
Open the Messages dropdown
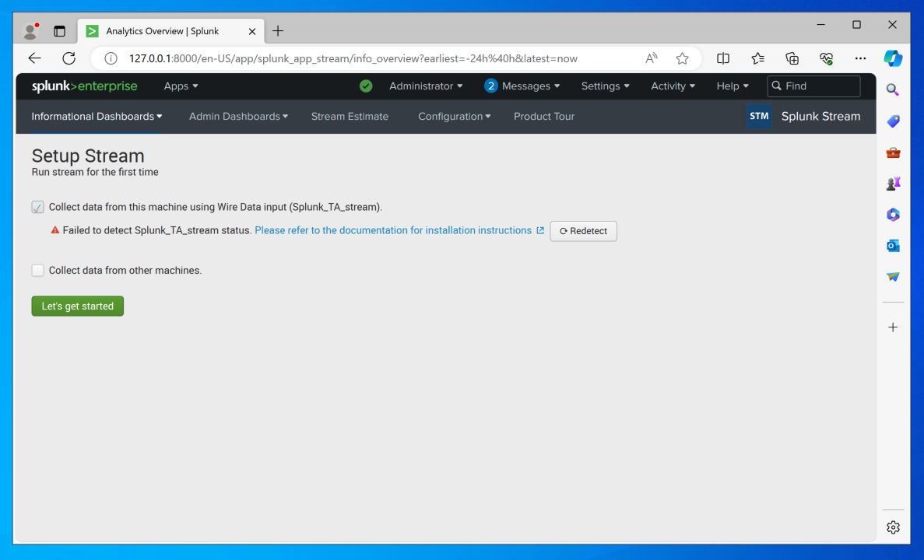(x=531, y=86)
